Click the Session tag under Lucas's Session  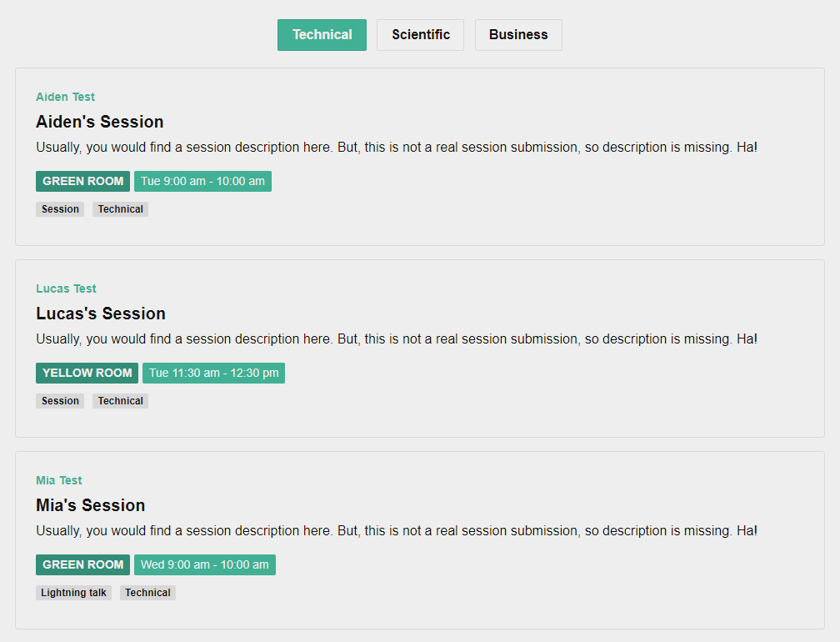point(60,401)
